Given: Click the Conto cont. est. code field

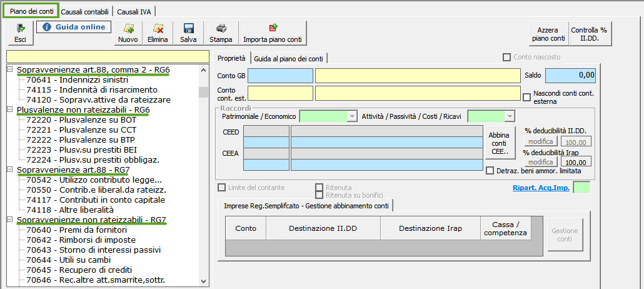Looking at the screenshot, I should point(280,93).
